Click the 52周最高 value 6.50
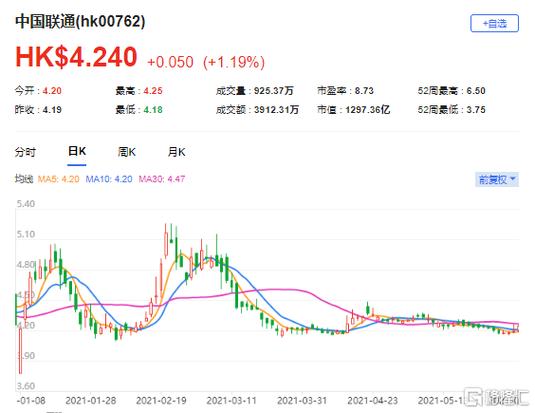 point(476,91)
